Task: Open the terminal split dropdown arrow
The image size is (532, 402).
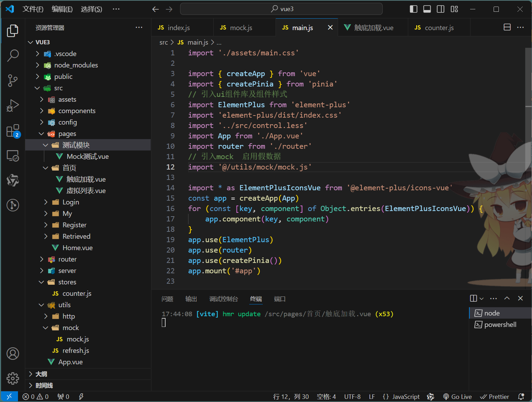Action: click(482, 299)
